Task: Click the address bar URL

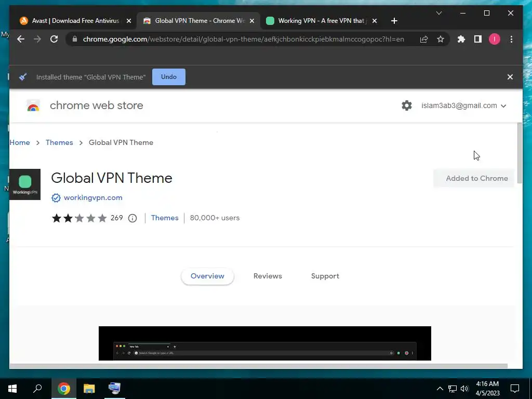Action: [x=243, y=39]
